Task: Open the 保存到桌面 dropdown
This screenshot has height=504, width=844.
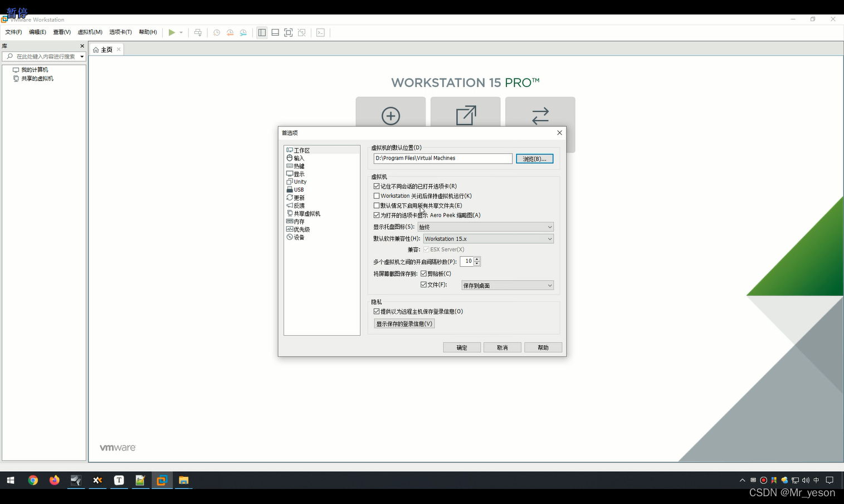Action: (508, 285)
